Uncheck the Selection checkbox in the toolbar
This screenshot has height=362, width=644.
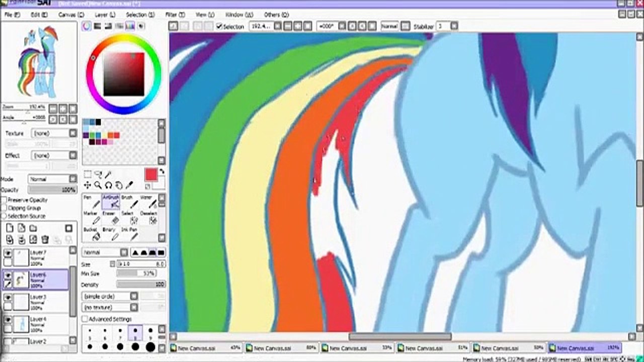pos(219,26)
